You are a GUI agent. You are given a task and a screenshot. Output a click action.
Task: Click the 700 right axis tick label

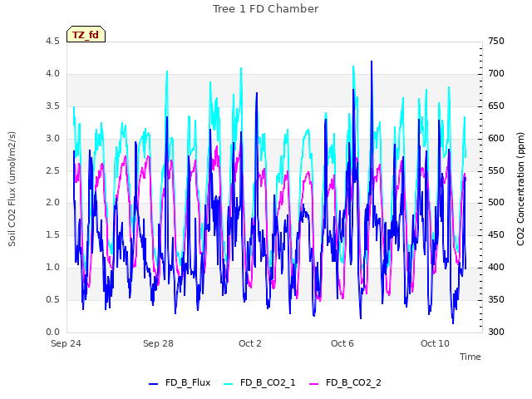(496, 74)
